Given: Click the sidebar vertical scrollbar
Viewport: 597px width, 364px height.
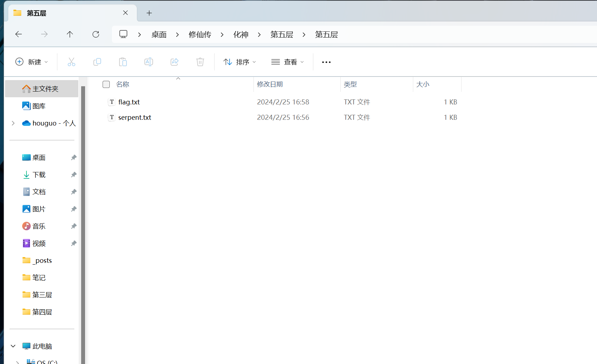Looking at the screenshot, I should (83, 225).
